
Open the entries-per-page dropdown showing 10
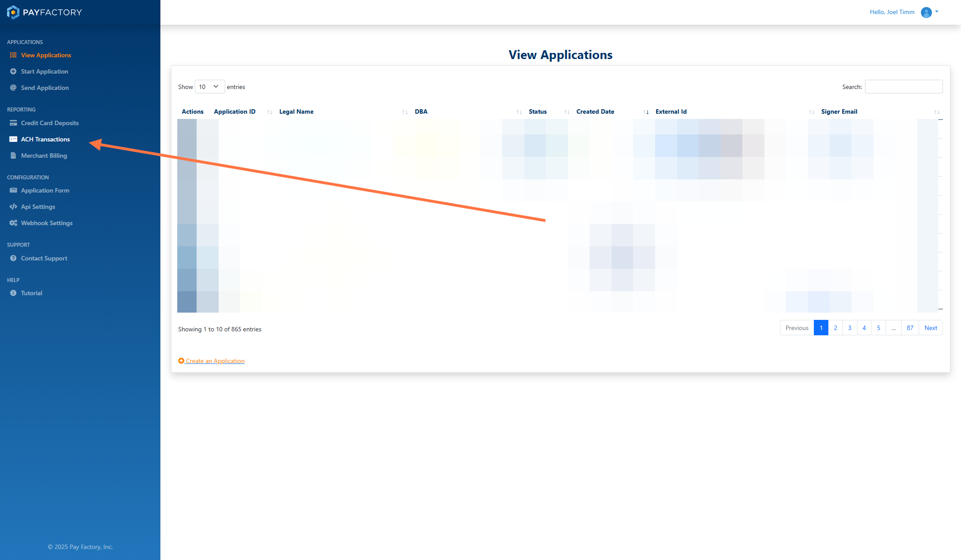click(x=210, y=87)
